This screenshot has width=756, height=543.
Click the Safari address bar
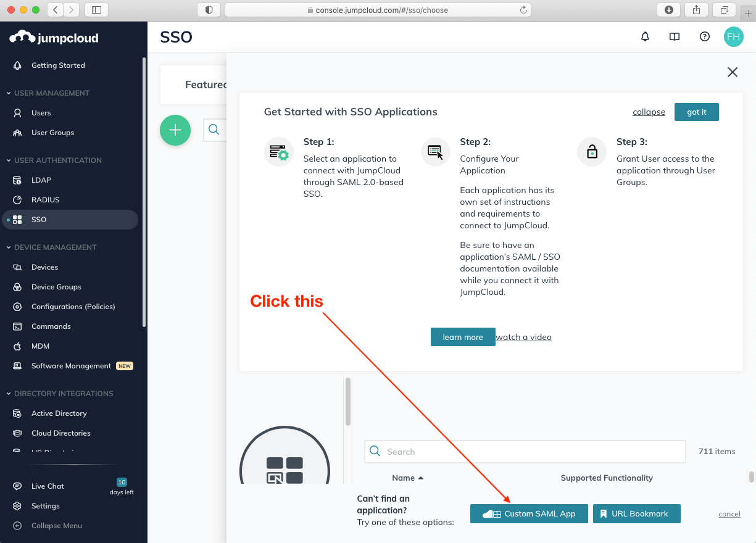tap(378, 10)
